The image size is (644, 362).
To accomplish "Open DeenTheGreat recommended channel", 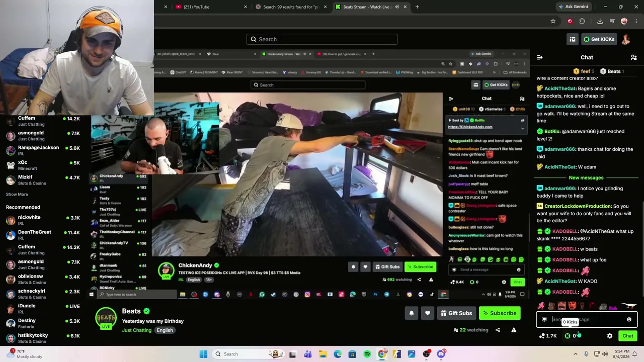I will click(x=43, y=235).
